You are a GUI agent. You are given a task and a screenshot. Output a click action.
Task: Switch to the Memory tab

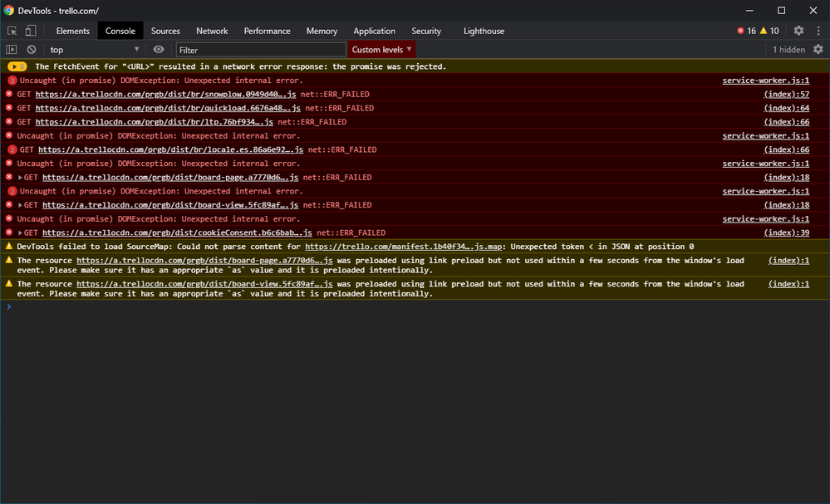pos(322,31)
